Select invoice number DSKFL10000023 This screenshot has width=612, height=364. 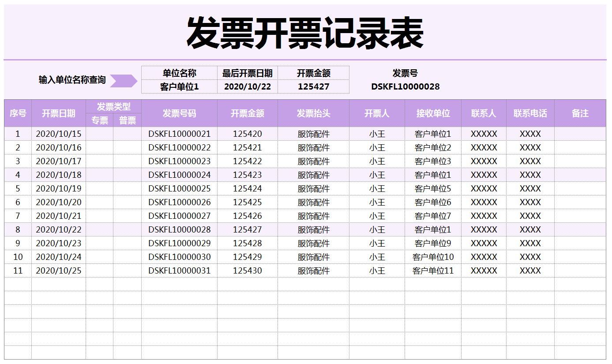(x=180, y=161)
